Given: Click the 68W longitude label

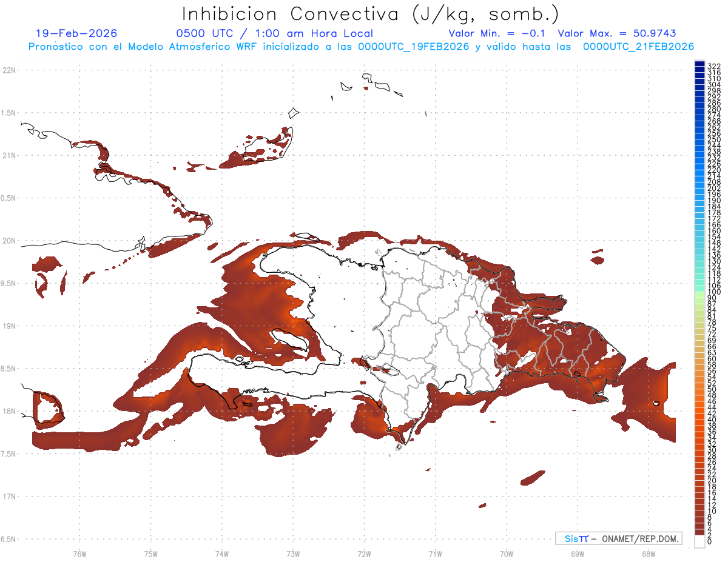Looking at the screenshot, I should click(649, 554).
